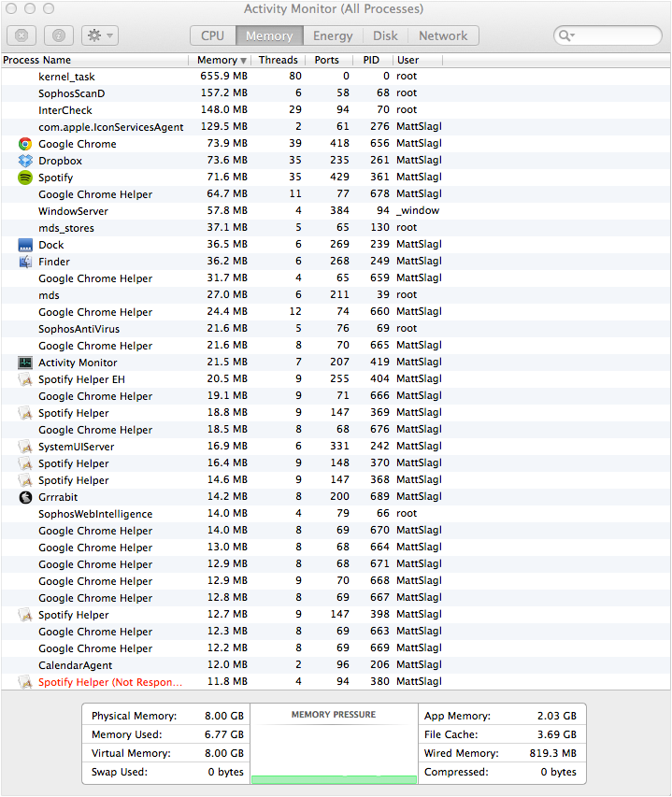Open the search field magnifier dropdown
Viewport: 672px width, 797px height.
tap(566, 36)
